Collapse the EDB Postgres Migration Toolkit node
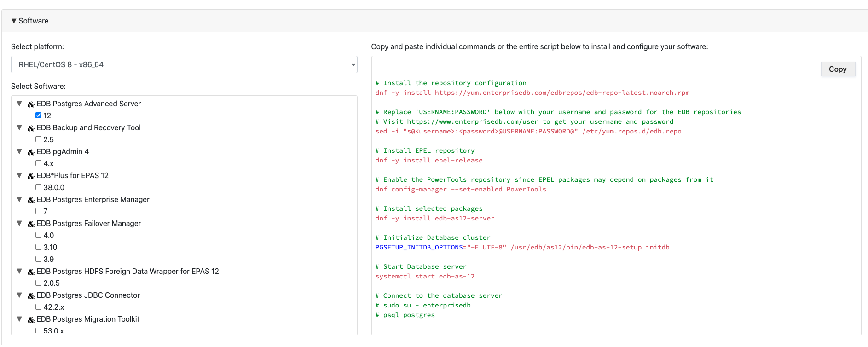The width and height of the screenshot is (868, 347). [19, 319]
